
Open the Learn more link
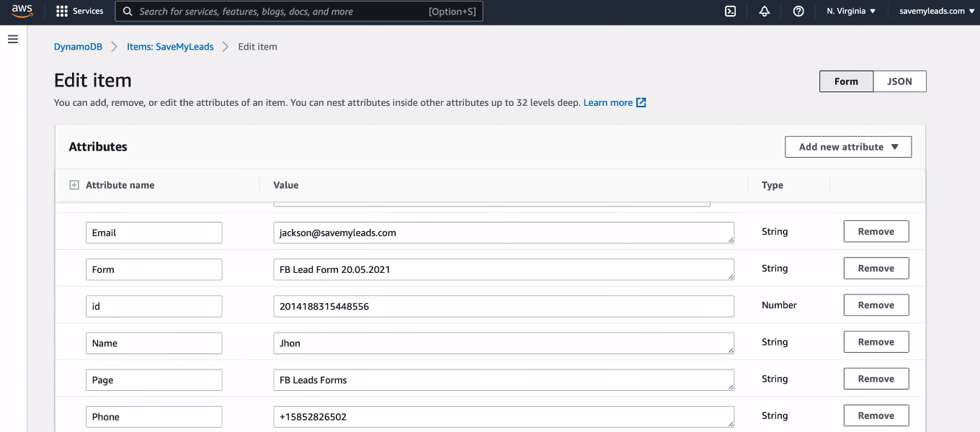[608, 103]
